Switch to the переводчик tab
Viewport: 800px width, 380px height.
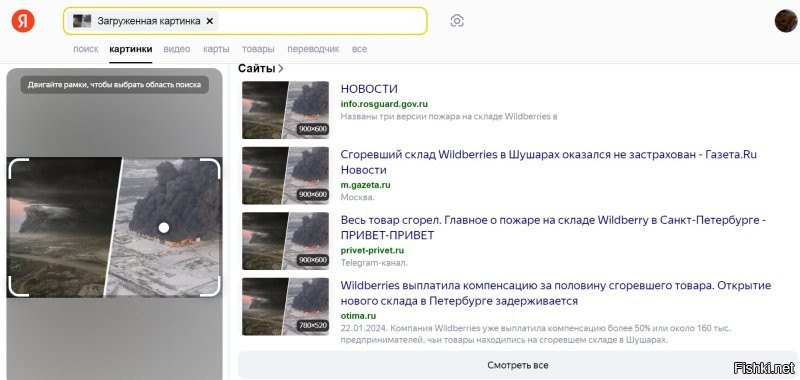[313, 49]
